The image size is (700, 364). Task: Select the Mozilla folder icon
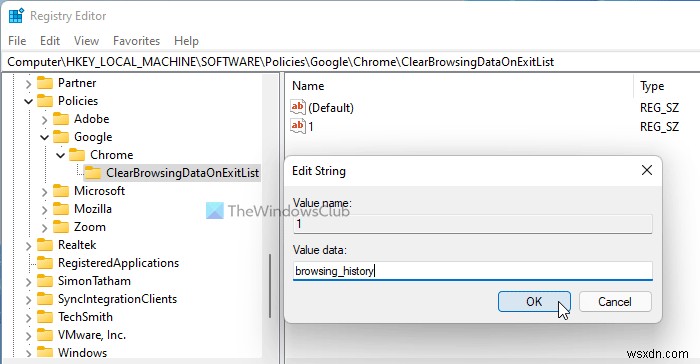pyautogui.click(x=61, y=209)
